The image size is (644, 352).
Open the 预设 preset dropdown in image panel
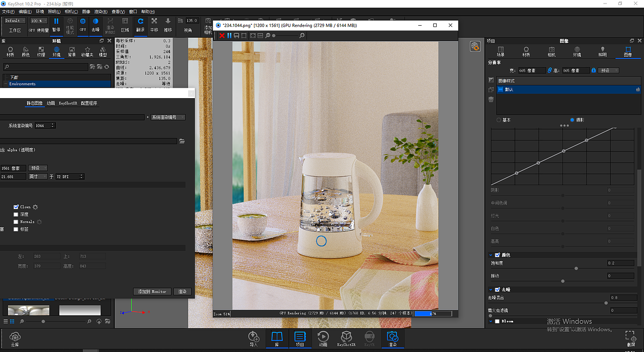pyautogui.click(x=609, y=71)
